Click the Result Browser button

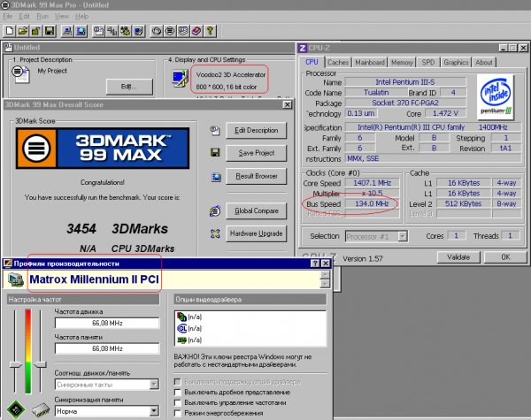click(x=257, y=176)
